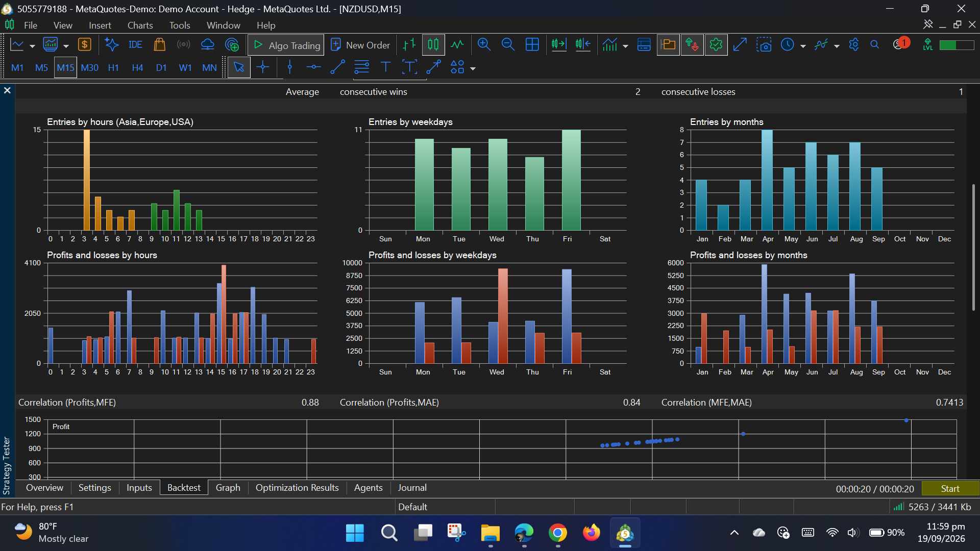Switch to the Graph tab
The height and width of the screenshot is (551, 980).
coord(228,488)
